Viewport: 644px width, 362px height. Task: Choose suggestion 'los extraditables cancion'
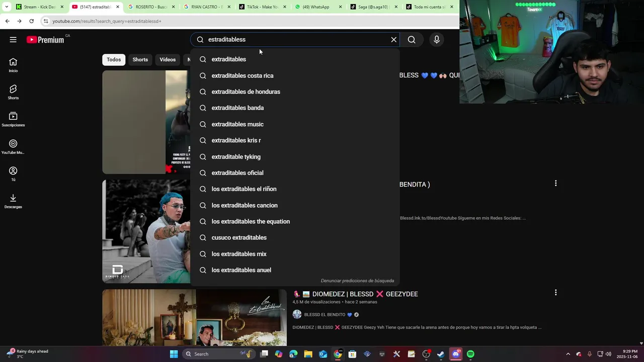point(295,205)
